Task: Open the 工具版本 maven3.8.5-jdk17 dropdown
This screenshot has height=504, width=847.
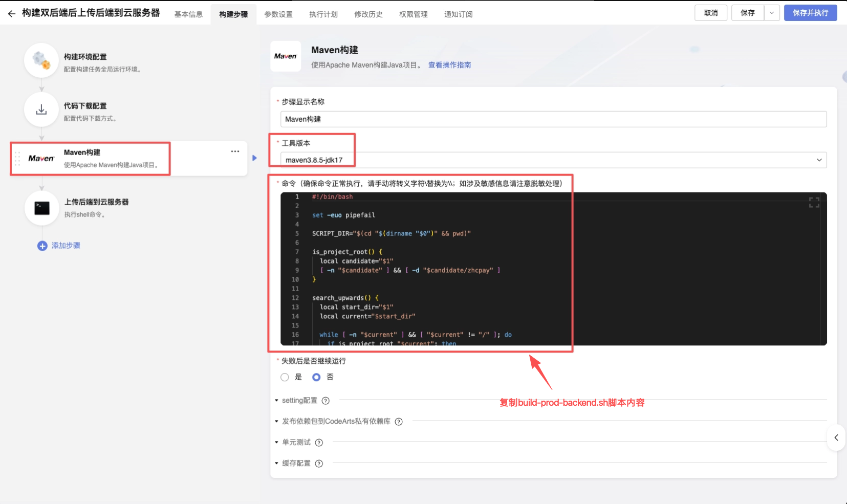Action: (x=554, y=160)
